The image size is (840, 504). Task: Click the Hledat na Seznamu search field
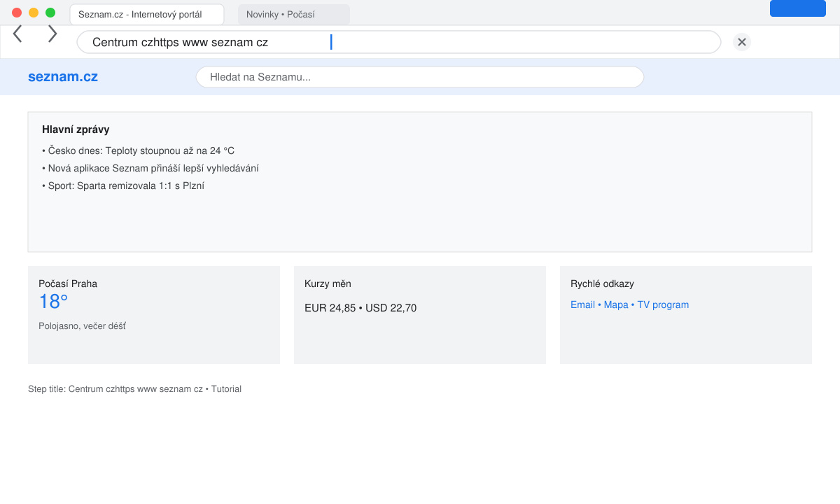click(420, 77)
